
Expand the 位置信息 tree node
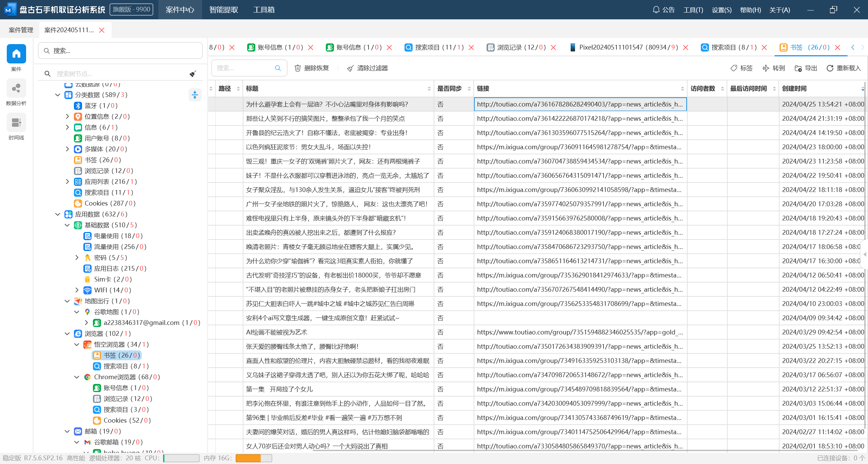coord(67,116)
